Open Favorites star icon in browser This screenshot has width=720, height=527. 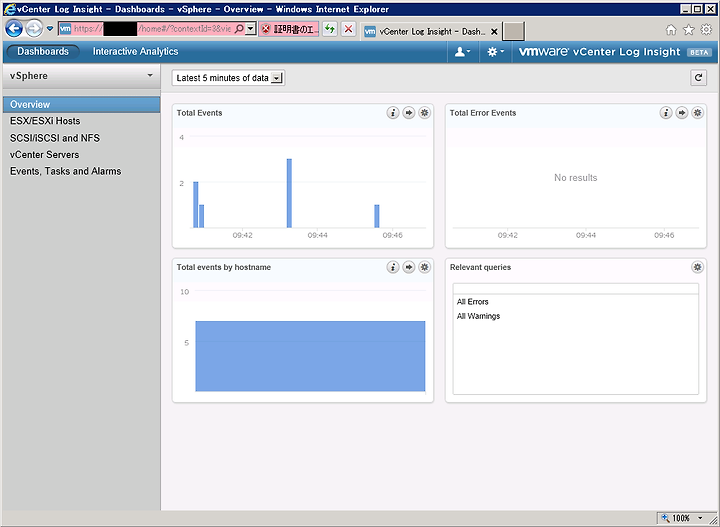688,30
